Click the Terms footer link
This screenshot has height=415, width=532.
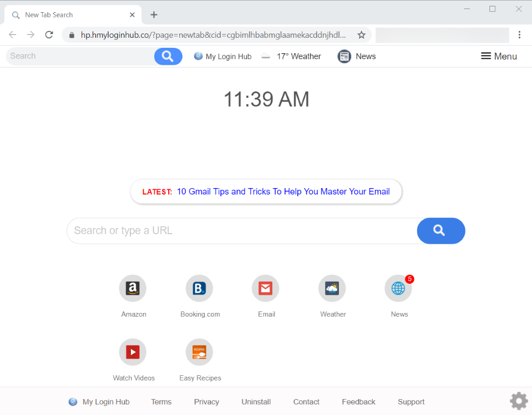pos(161,402)
